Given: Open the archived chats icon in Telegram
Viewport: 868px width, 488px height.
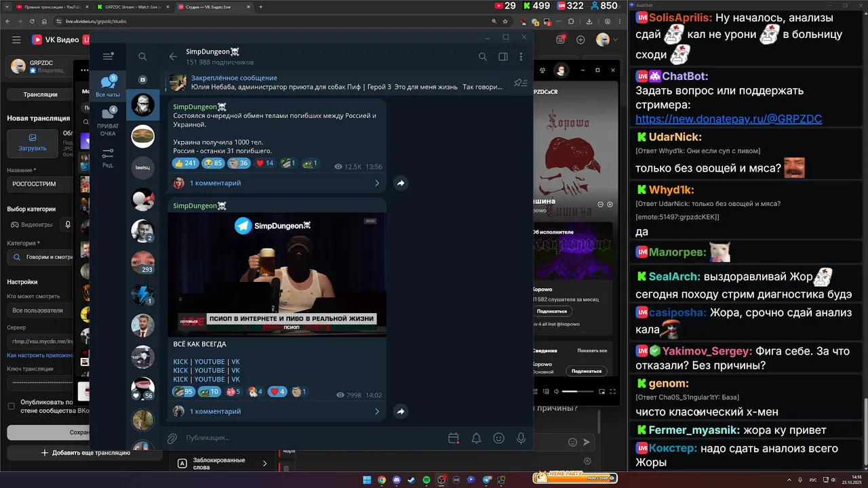Looking at the screenshot, I should (142, 79).
